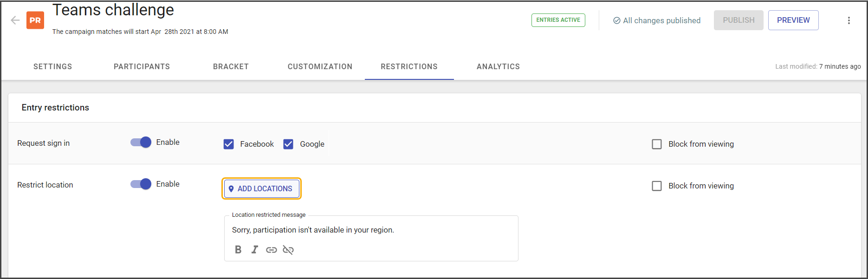Click the Preview button
The height and width of the screenshot is (279, 868).
pyautogui.click(x=793, y=20)
